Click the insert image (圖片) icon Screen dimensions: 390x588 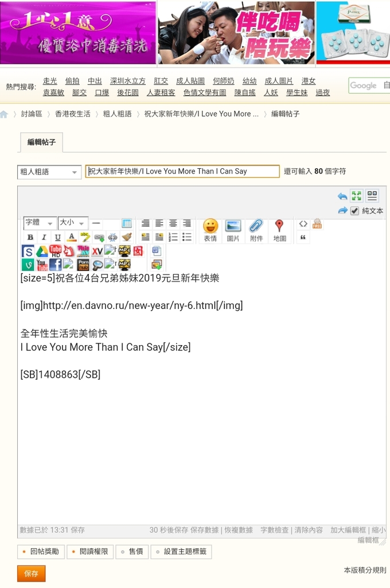point(233,230)
